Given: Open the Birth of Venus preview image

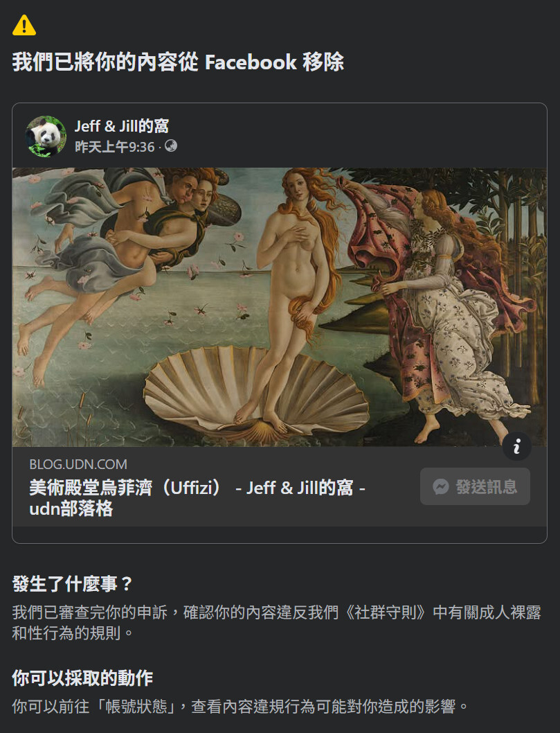Looking at the screenshot, I should [x=279, y=307].
